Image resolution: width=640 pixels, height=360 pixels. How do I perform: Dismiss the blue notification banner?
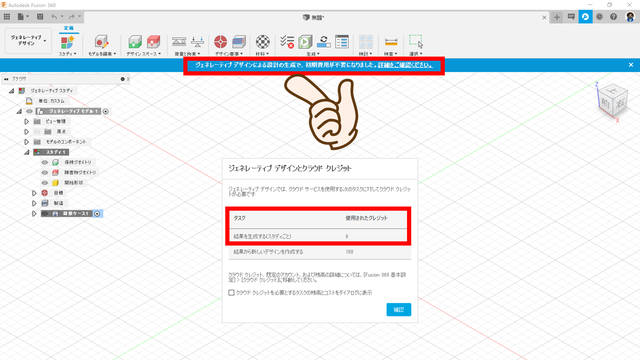[631, 65]
